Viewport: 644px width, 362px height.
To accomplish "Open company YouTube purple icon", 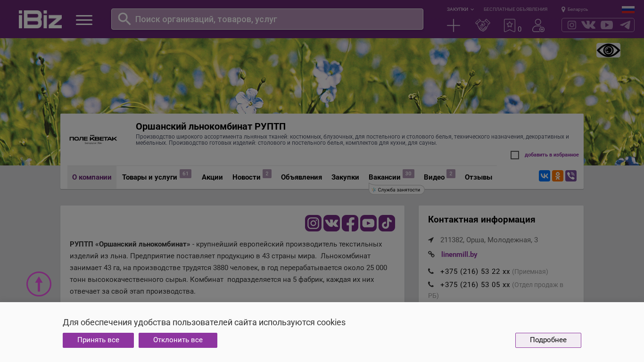I will pyautogui.click(x=368, y=223).
